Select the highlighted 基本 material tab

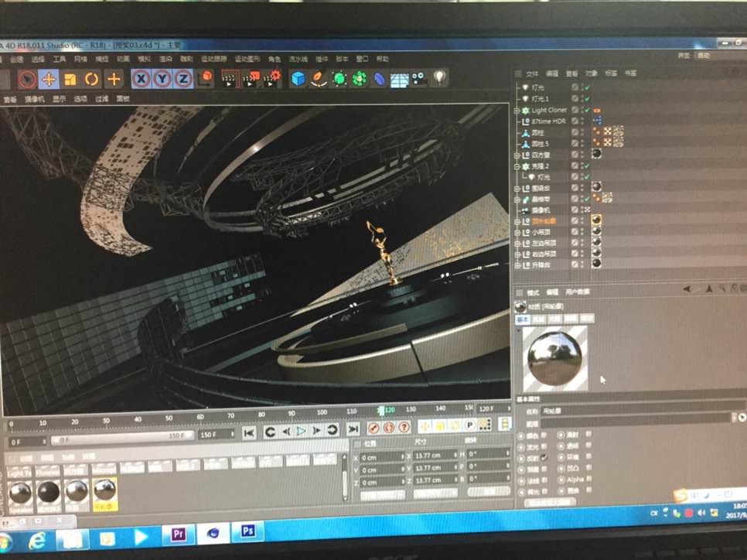pyautogui.click(x=523, y=319)
